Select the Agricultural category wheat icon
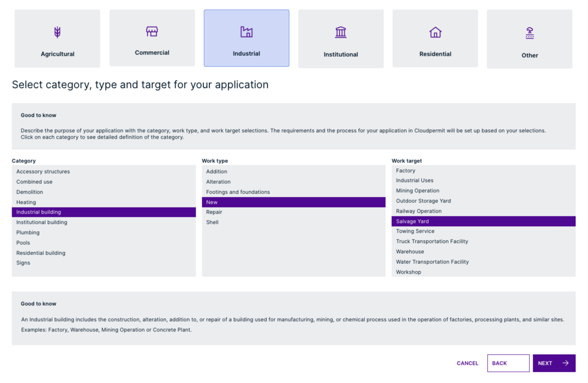 point(57,31)
